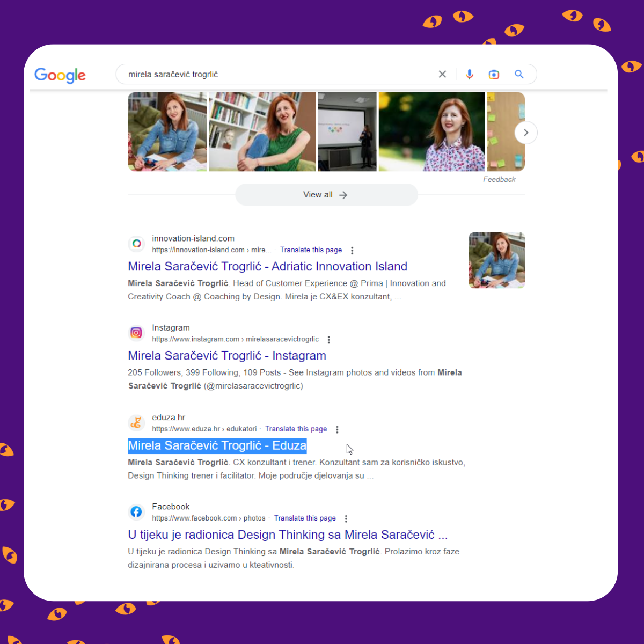
Task: Click the View all images button
Action: click(326, 195)
